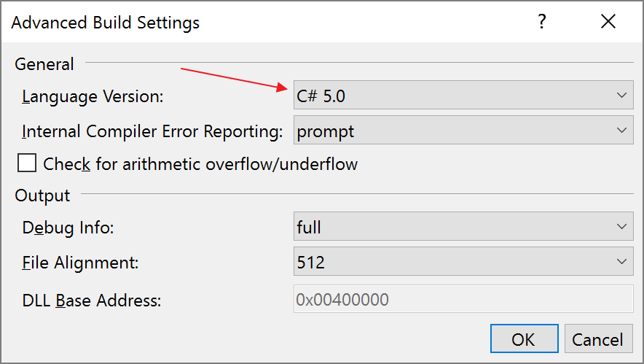This screenshot has height=364, width=644.
Task: Click the chevron arrow beside the full value
Action: (x=621, y=227)
